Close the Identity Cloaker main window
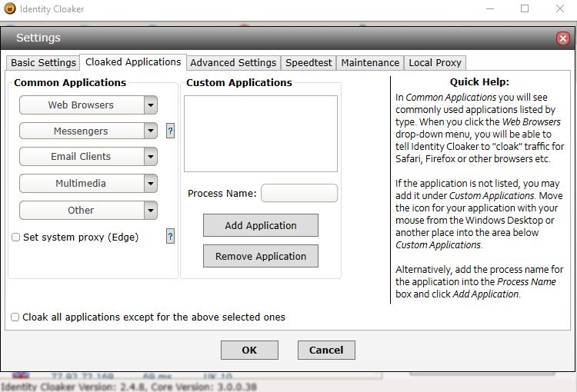 tap(560, 8)
